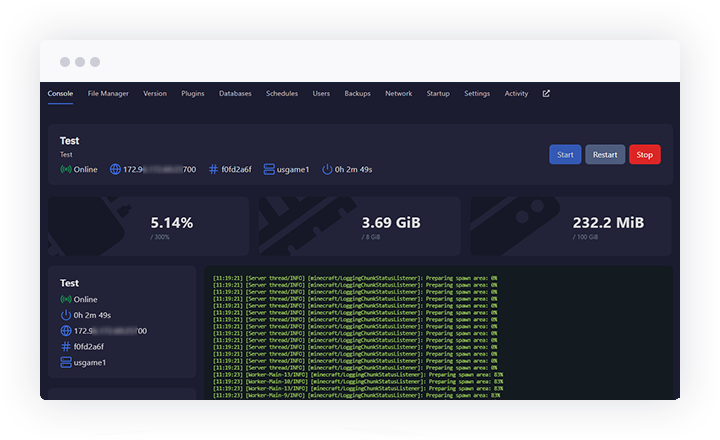The image size is (720, 440).
Task: Open the Version tab
Action: point(155,93)
